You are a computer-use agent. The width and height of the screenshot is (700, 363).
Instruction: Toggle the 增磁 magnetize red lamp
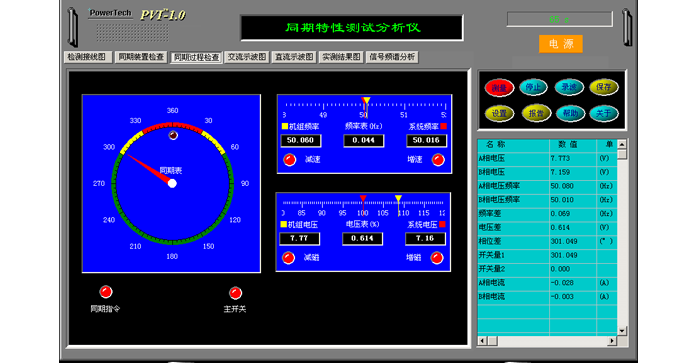tap(437, 258)
